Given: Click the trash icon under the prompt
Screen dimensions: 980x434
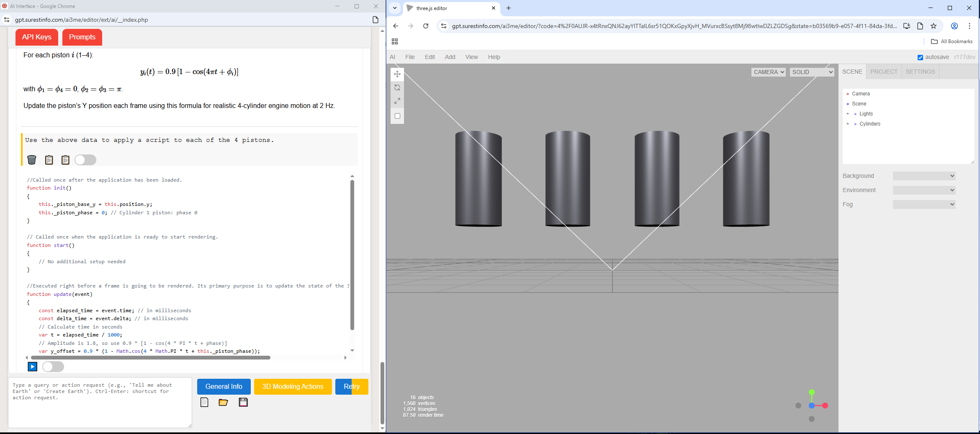Looking at the screenshot, I should coord(32,160).
